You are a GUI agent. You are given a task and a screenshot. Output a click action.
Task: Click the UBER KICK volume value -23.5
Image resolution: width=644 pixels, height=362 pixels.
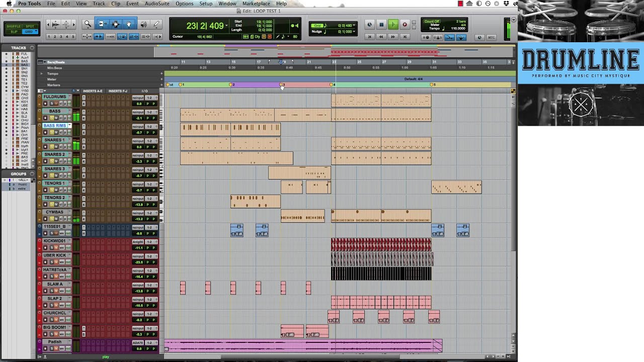coord(138,262)
